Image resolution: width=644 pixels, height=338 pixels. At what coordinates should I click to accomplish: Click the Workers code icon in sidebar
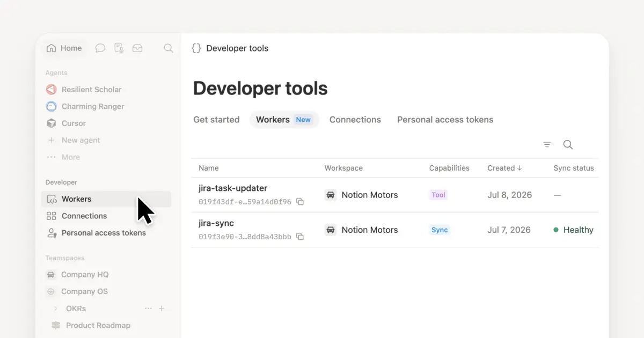tap(52, 199)
